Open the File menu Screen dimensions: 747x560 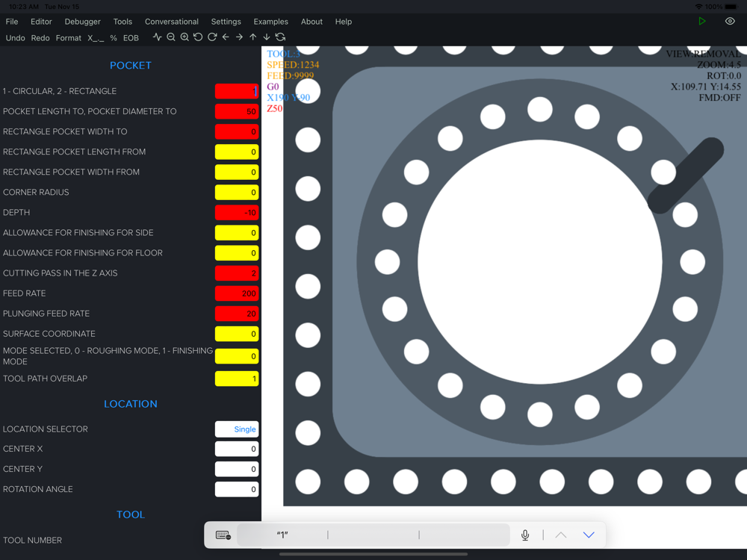click(x=12, y=22)
